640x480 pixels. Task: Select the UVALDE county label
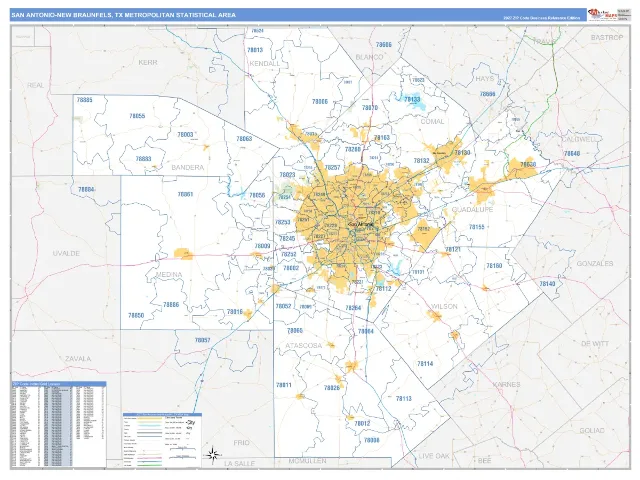coord(66,253)
